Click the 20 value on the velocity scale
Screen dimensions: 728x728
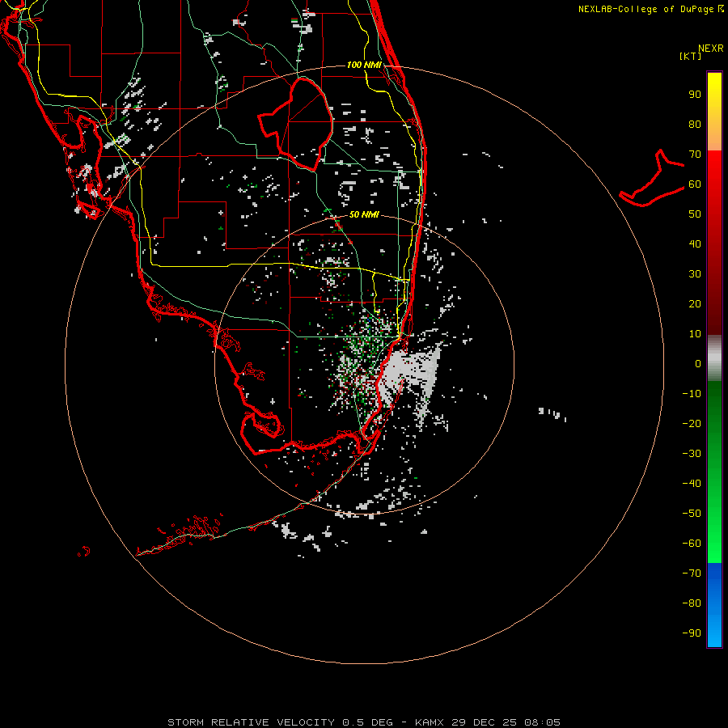tap(695, 304)
